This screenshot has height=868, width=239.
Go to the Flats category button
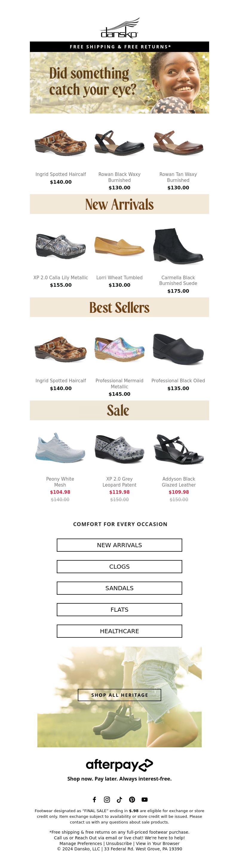(x=119, y=610)
